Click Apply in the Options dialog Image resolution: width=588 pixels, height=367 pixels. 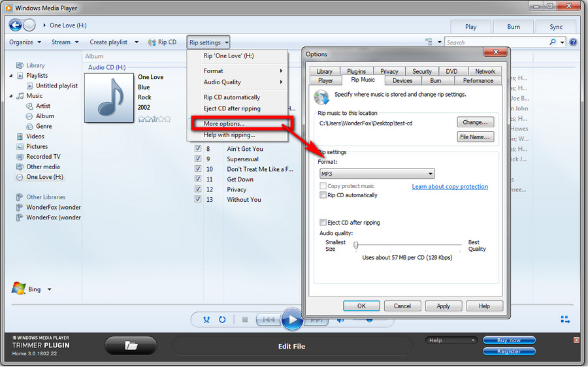click(x=443, y=306)
